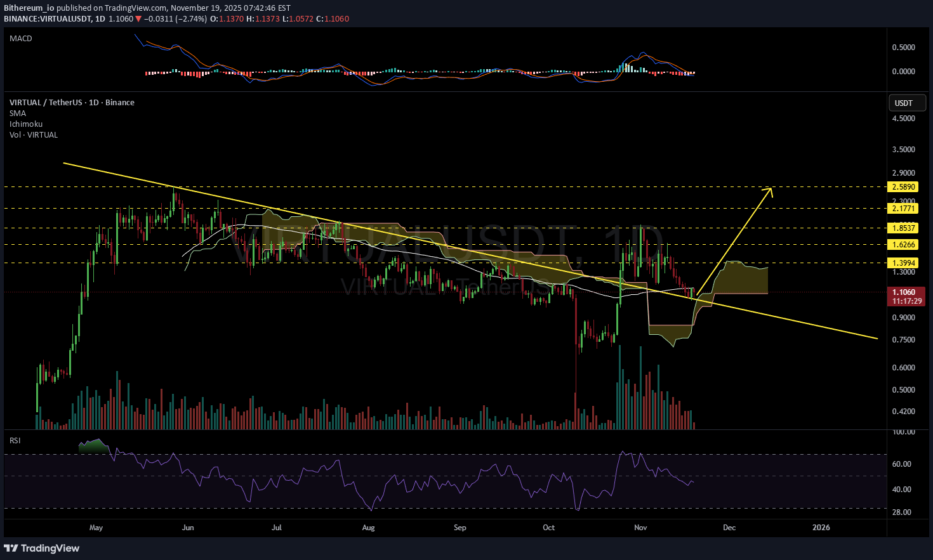Select the 2.1771 price level tag
The width and height of the screenshot is (933, 560).
[903, 209]
